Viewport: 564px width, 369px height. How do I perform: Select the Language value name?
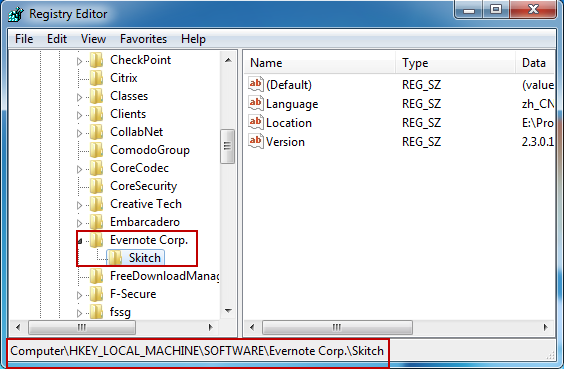point(292,104)
